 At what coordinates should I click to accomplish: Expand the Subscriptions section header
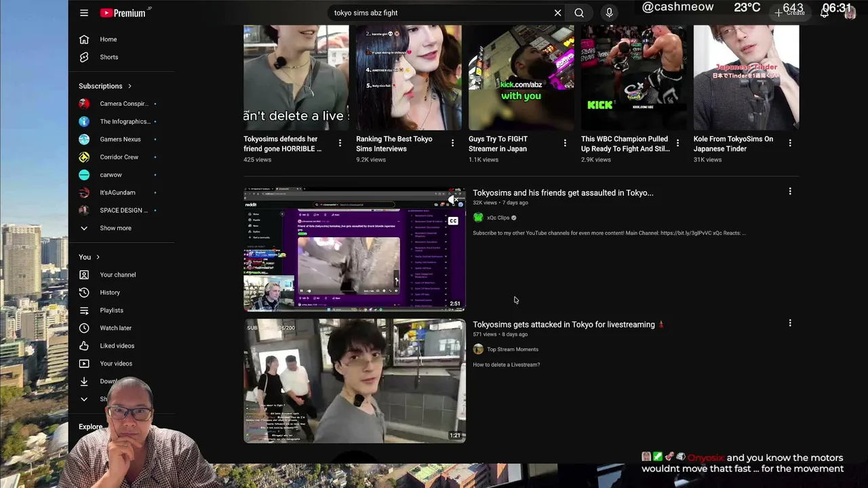[x=105, y=86]
